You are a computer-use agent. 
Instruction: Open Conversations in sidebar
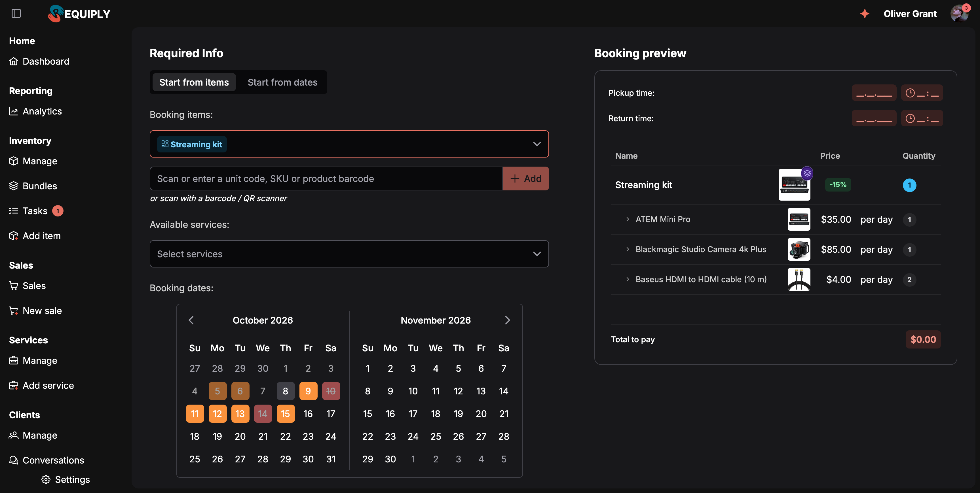pyautogui.click(x=47, y=460)
